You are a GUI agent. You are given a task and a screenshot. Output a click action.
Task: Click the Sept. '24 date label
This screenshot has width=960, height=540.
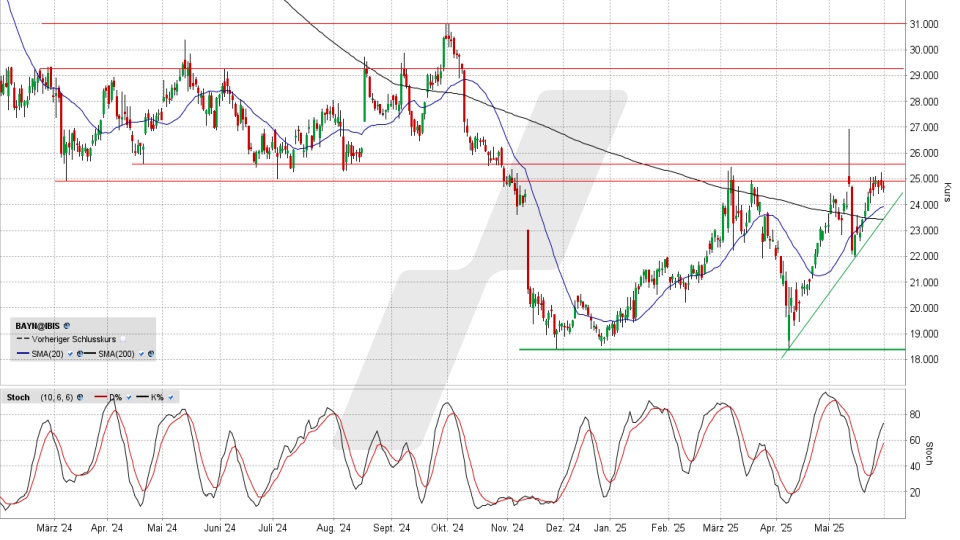pos(391,528)
